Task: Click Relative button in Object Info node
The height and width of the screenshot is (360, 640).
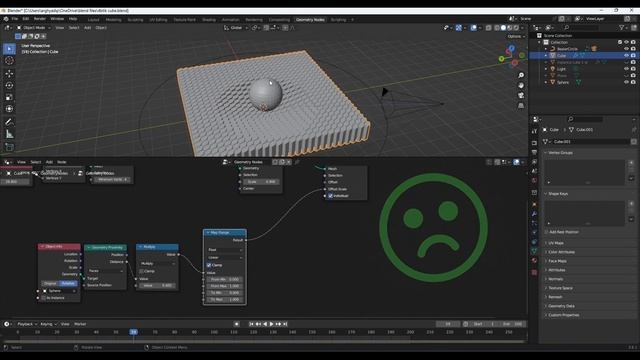Action: click(68, 283)
